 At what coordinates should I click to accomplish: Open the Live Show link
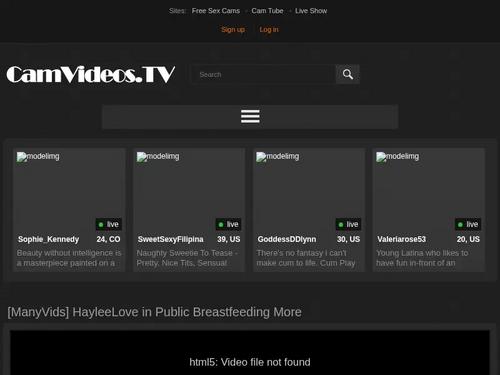(x=311, y=11)
